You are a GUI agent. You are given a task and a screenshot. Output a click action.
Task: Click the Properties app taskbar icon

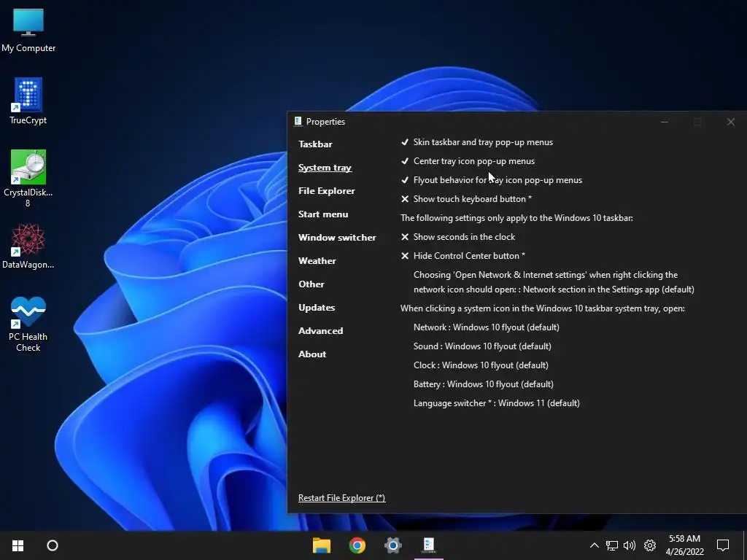coord(429,545)
